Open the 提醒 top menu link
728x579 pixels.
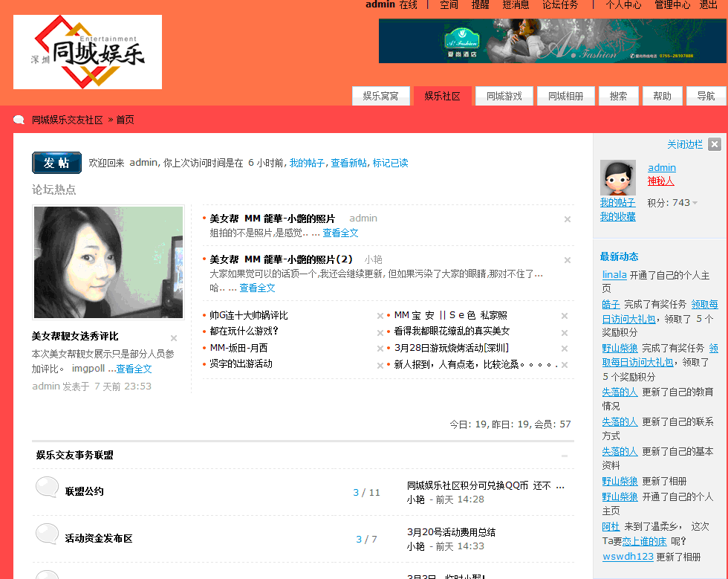481,4
